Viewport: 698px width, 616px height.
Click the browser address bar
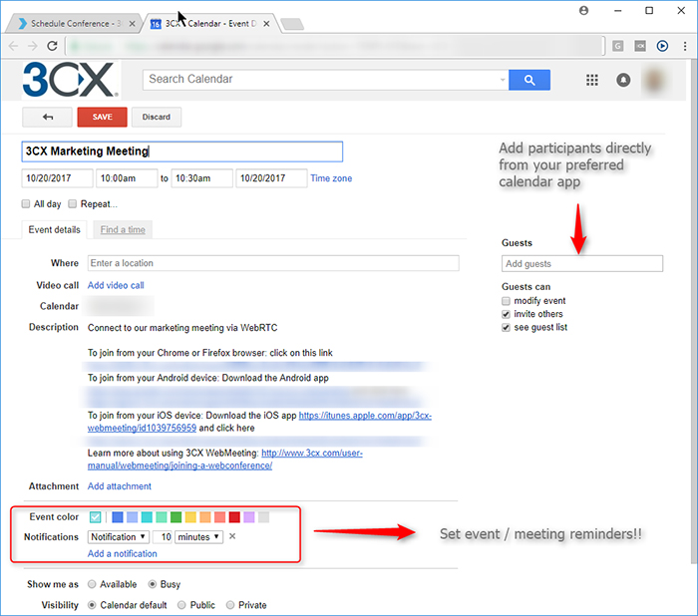[336, 46]
